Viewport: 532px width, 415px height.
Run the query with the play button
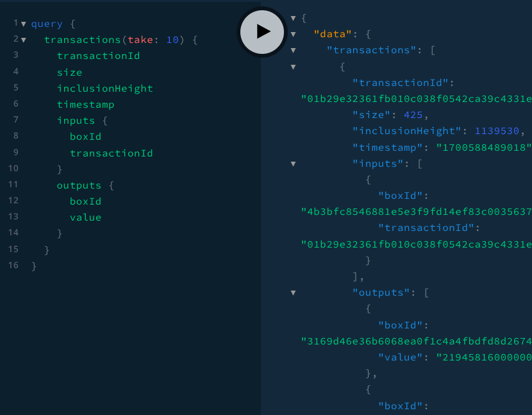262,32
